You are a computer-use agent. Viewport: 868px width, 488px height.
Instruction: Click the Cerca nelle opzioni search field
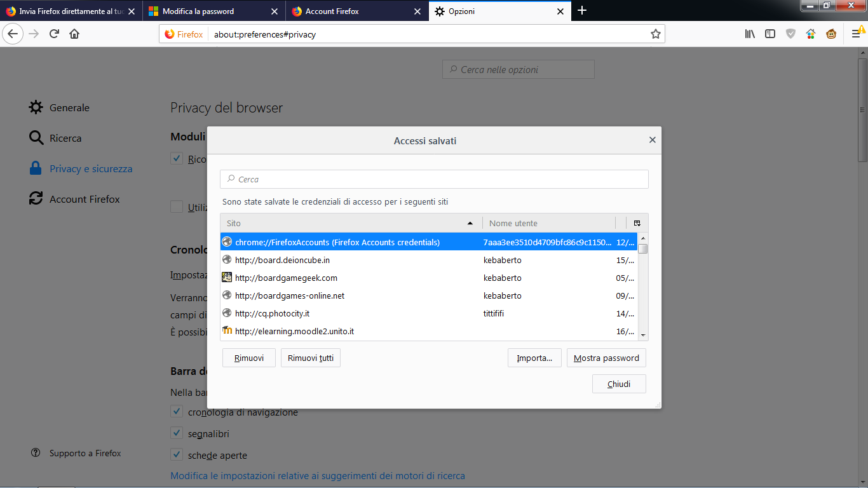click(519, 69)
